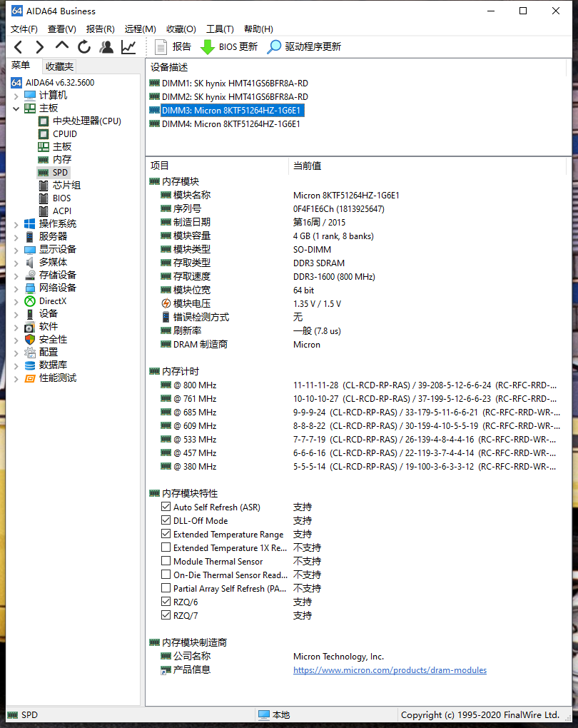The image size is (578, 728).
Task: Open the 查看(V) menu
Action: click(62, 29)
